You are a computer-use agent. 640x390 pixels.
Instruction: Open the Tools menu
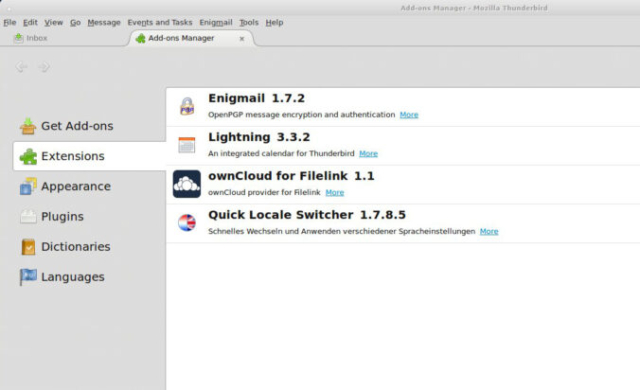click(x=249, y=22)
